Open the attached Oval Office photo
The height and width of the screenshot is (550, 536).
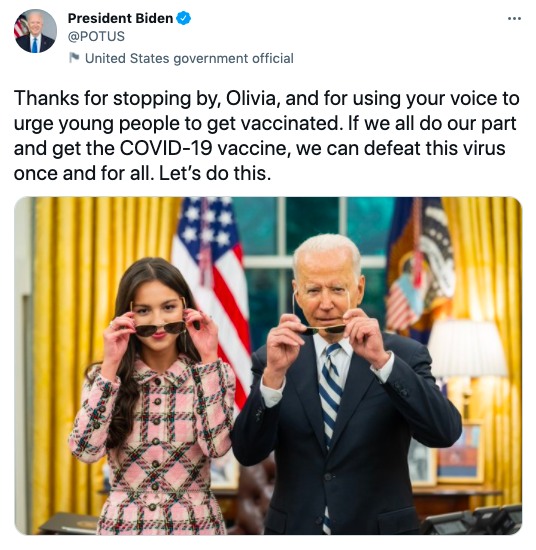(x=268, y=365)
